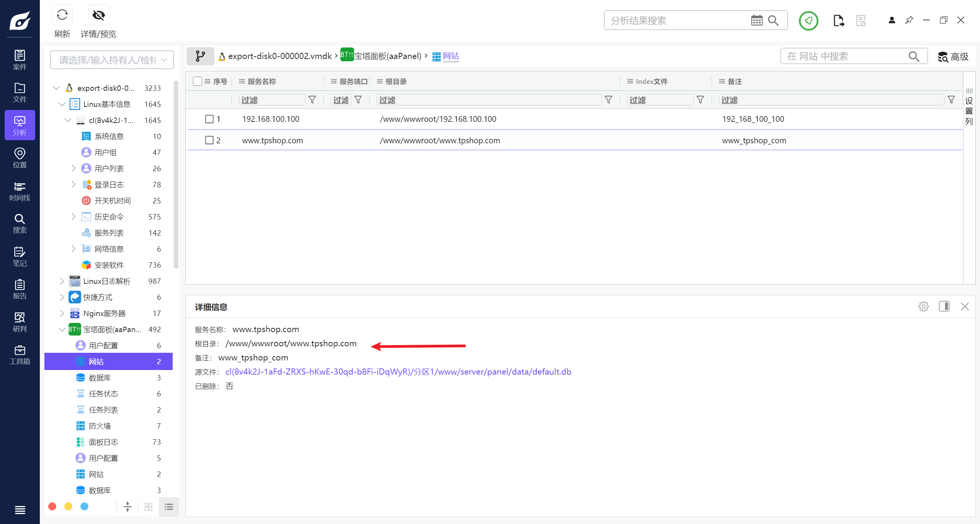This screenshot has width=980, height=524.
Task: Check the box for row 192.168.100.100
Action: point(209,119)
